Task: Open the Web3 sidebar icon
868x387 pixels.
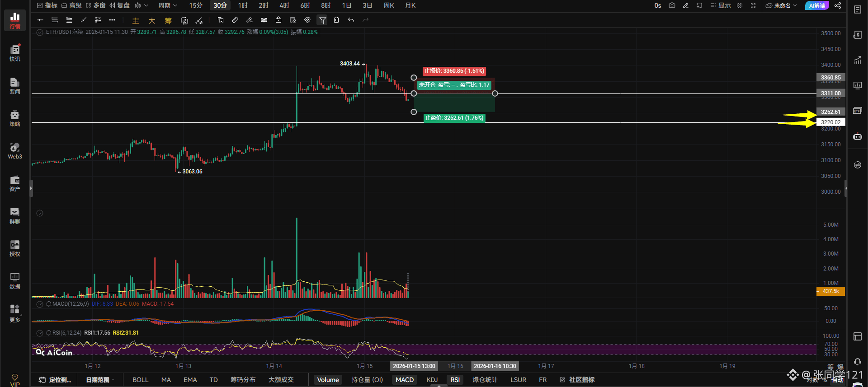Action: (15, 150)
